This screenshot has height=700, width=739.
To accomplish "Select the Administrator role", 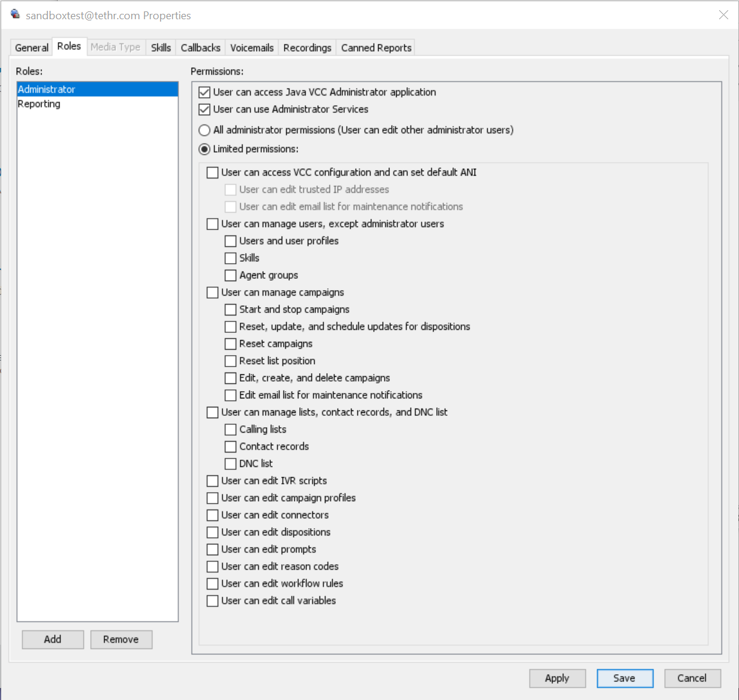I will [x=46, y=90].
